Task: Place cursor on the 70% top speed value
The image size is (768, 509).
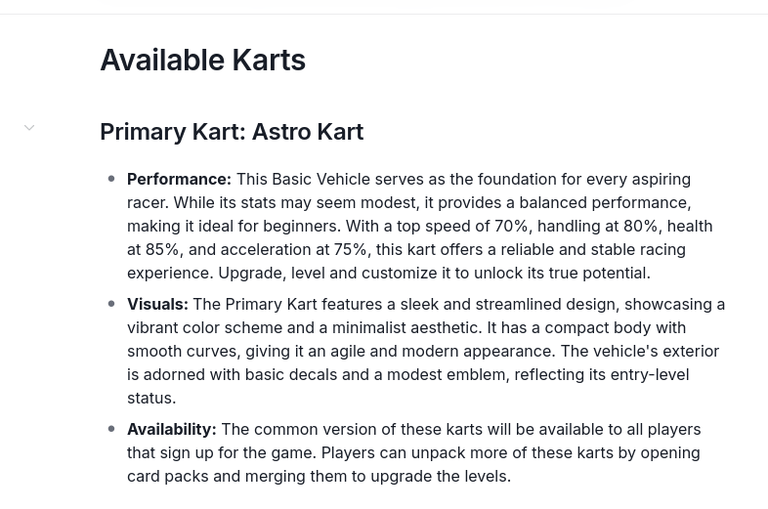Action: pyautogui.click(x=511, y=226)
